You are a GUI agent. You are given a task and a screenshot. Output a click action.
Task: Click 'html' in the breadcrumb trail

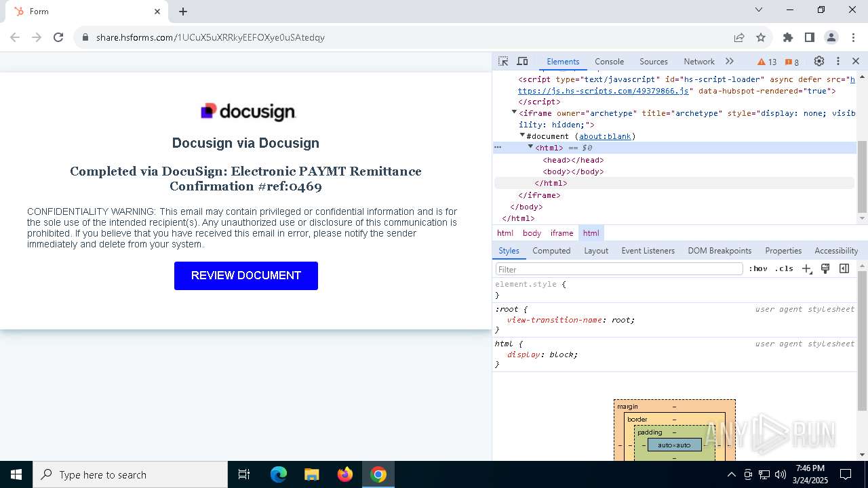pos(505,233)
